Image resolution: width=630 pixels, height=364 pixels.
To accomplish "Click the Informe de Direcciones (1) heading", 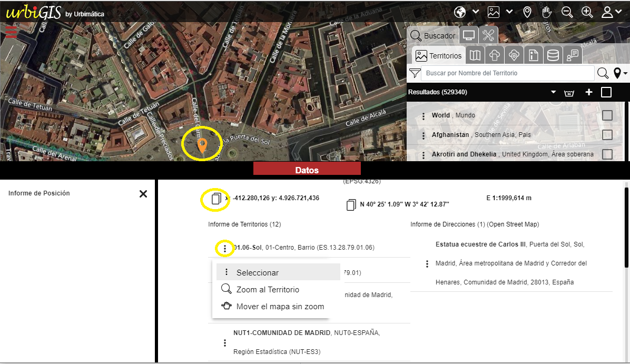I will click(475, 224).
